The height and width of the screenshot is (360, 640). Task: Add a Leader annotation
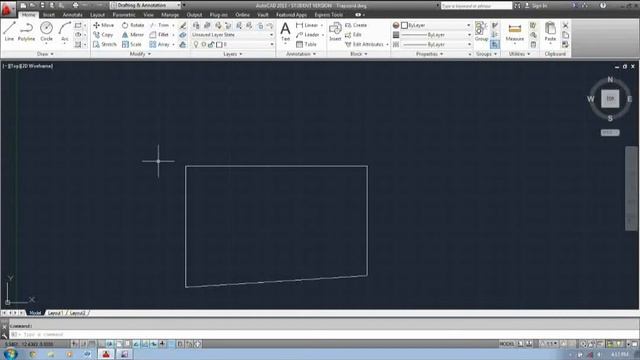coord(308,35)
